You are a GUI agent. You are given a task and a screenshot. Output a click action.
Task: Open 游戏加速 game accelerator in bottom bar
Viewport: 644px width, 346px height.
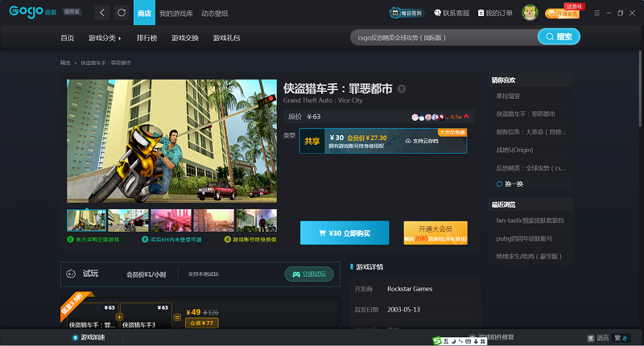(x=89, y=337)
